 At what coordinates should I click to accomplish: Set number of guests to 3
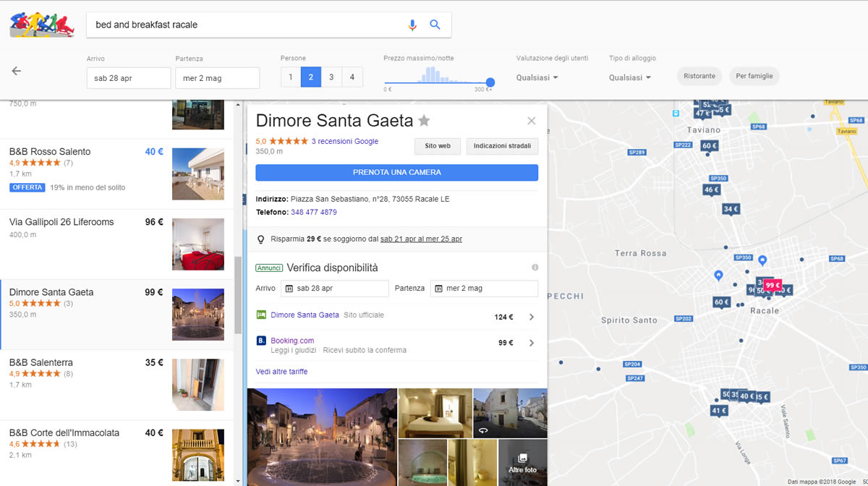pyautogui.click(x=331, y=77)
